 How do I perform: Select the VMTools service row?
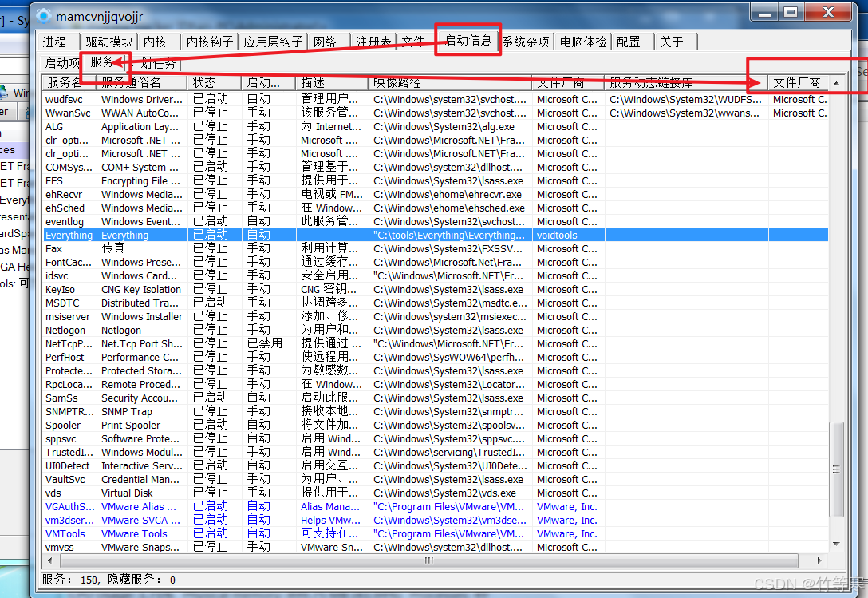pyautogui.click(x=65, y=534)
